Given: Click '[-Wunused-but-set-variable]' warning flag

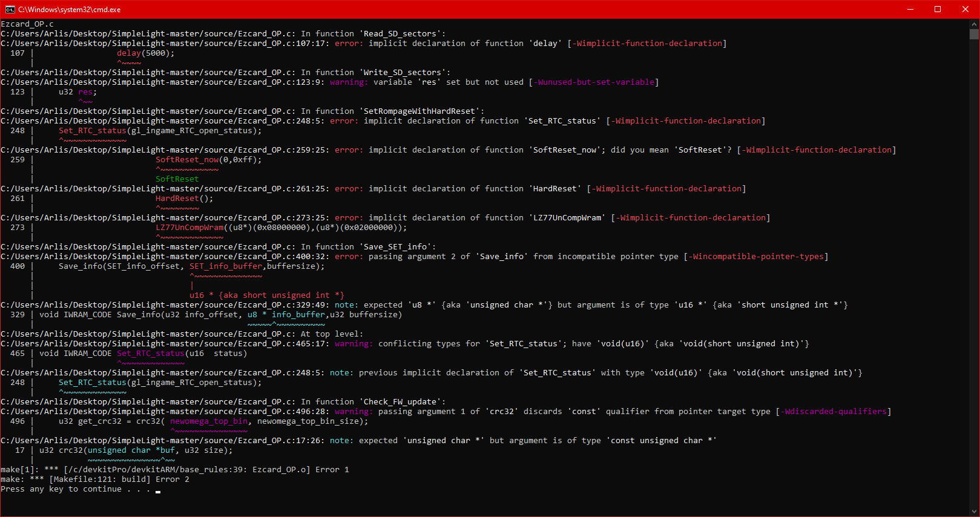Looking at the screenshot, I should (593, 82).
